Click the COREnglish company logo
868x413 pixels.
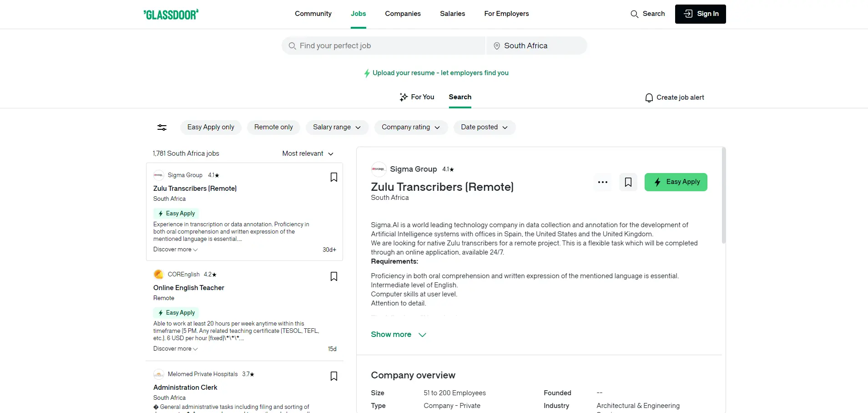tap(158, 275)
